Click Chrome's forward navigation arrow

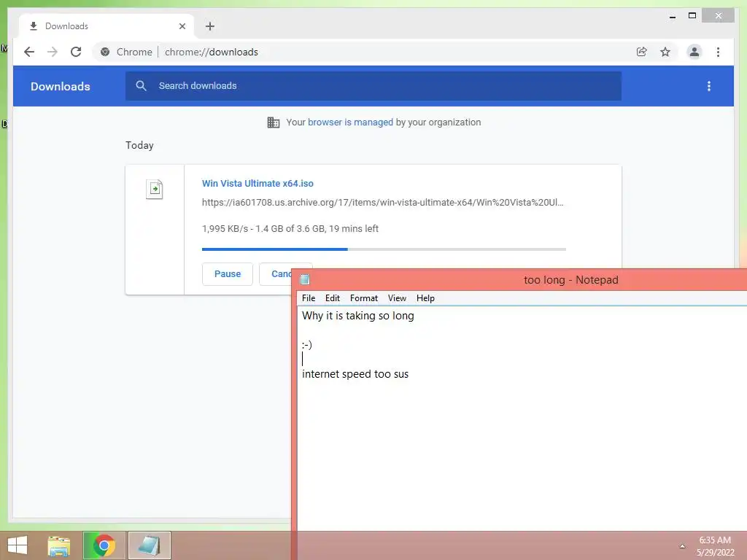(x=53, y=52)
